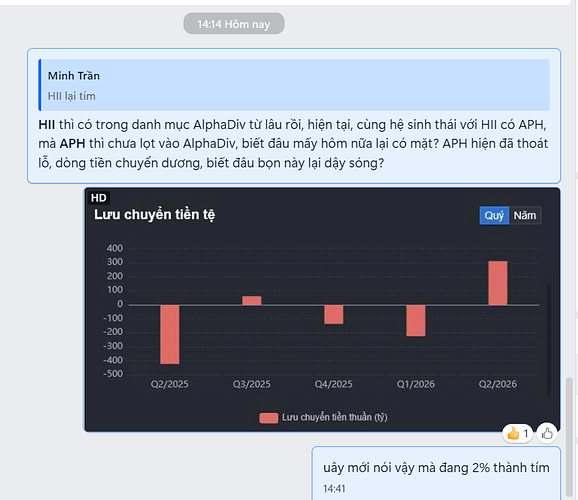Click the Q3/2025 small positive bar
Viewport: 578px width, 500px height.
(252, 301)
